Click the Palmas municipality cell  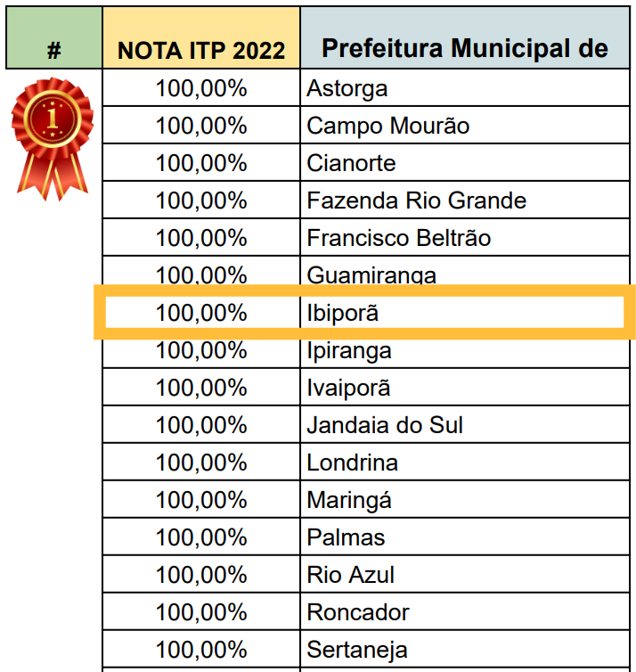pos(465,537)
